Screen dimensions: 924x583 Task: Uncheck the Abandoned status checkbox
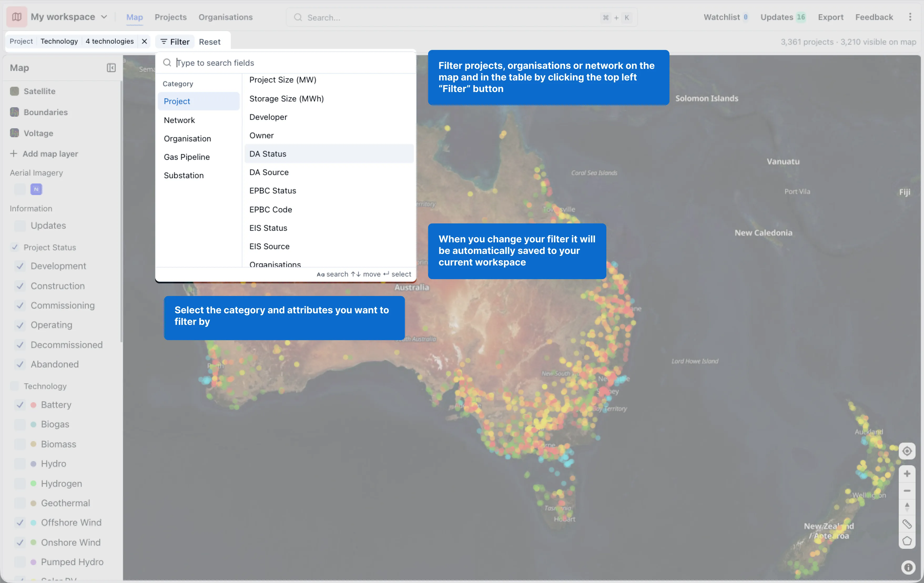pos(20,364)
